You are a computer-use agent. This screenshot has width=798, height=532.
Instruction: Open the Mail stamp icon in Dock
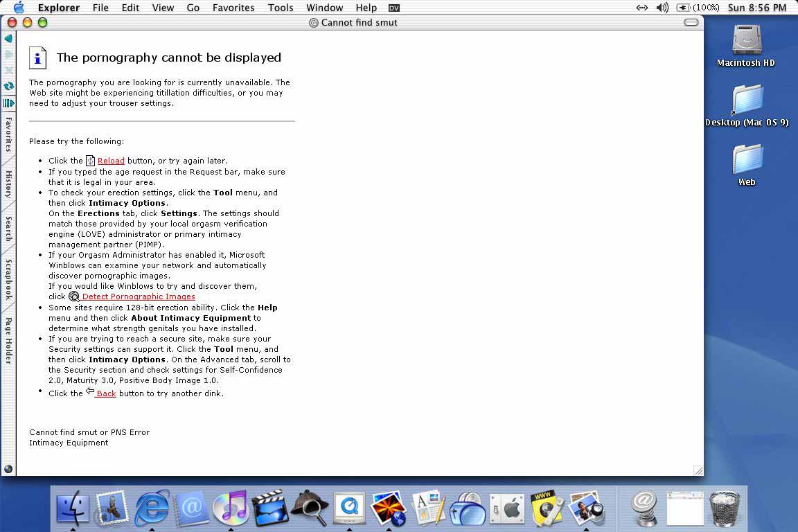tap(112, 508)
